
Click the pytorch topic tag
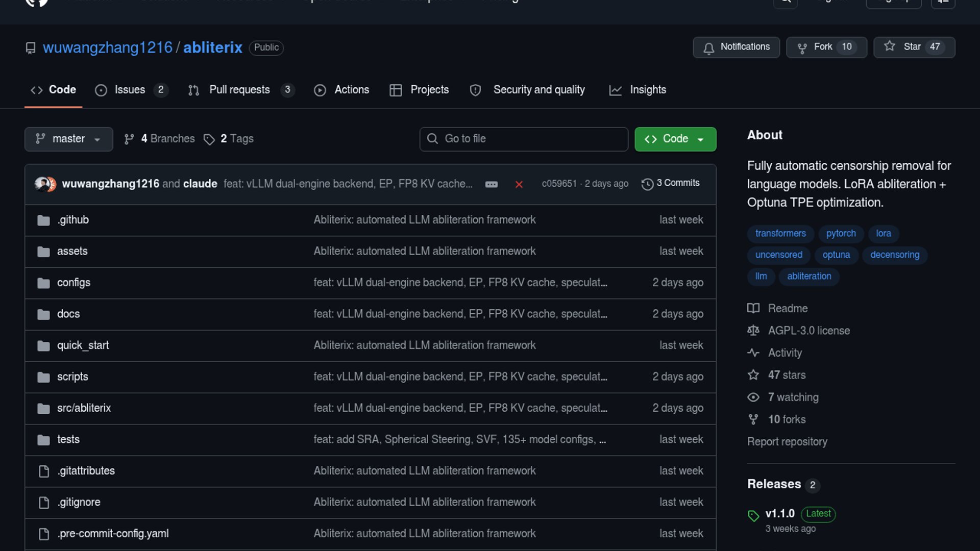coord(841,233)
